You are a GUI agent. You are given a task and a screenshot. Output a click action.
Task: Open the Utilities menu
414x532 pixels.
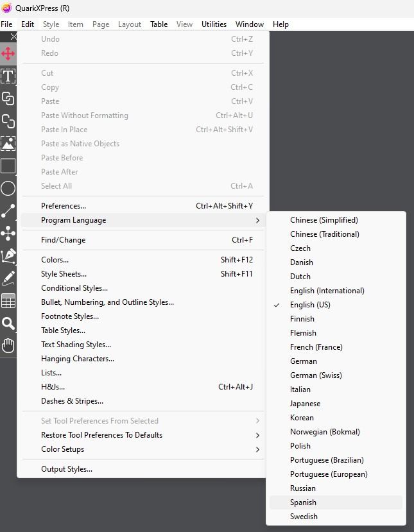(214, 24)
